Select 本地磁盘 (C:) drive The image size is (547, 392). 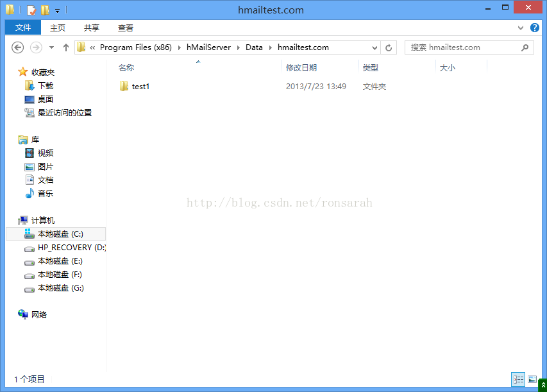pyautogui.click(x=56, y=234)
